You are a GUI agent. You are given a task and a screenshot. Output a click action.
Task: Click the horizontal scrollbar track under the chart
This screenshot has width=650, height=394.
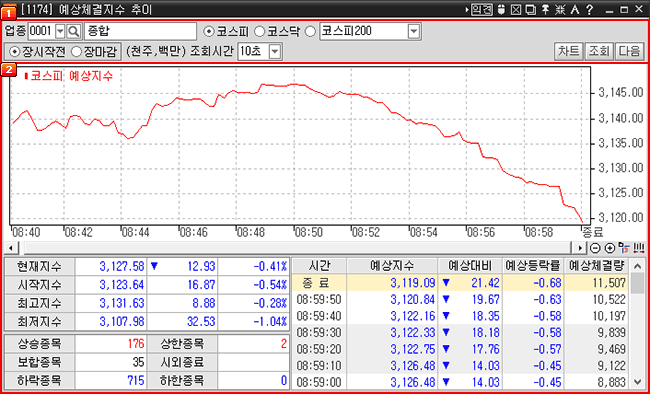tap(298, 248)
